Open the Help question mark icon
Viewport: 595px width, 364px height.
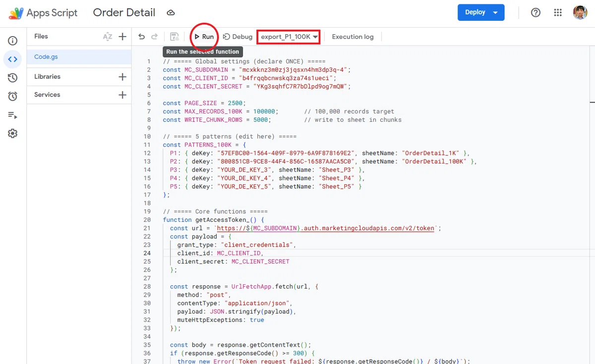pyautogui.click(x=535, y=13)
